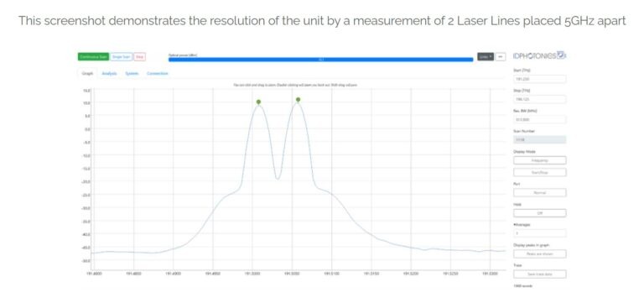Select Start/Stop display mode button
Screen dimensions: 644x303
(540, 172)
